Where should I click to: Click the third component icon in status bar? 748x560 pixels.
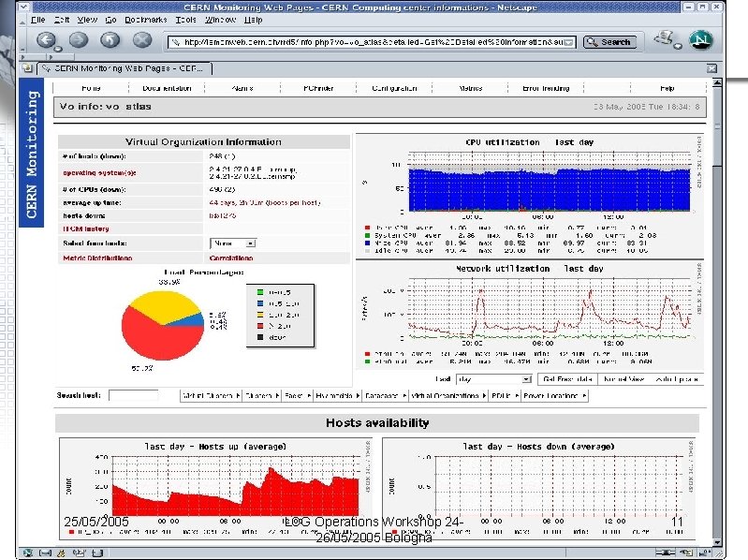click(x=61, y=553)
